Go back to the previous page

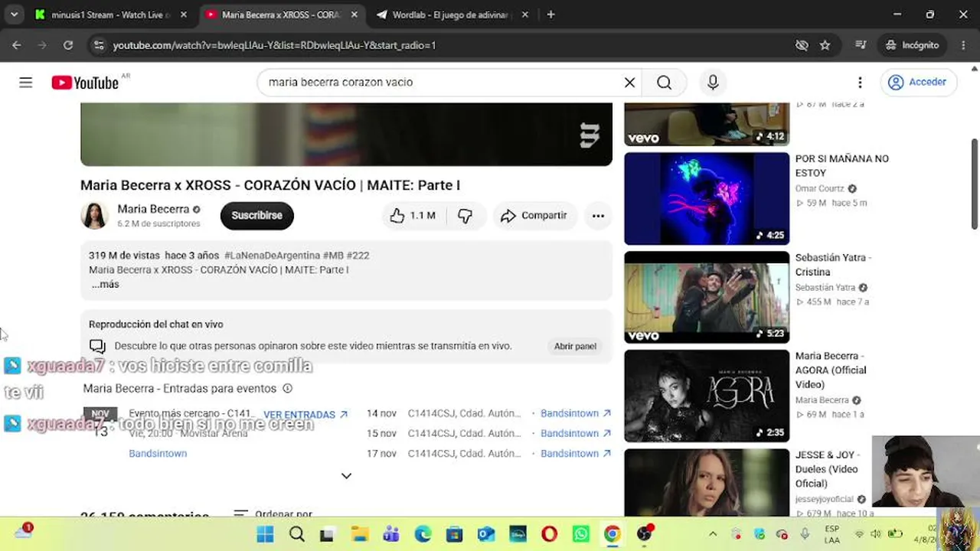tap(17, 45)
